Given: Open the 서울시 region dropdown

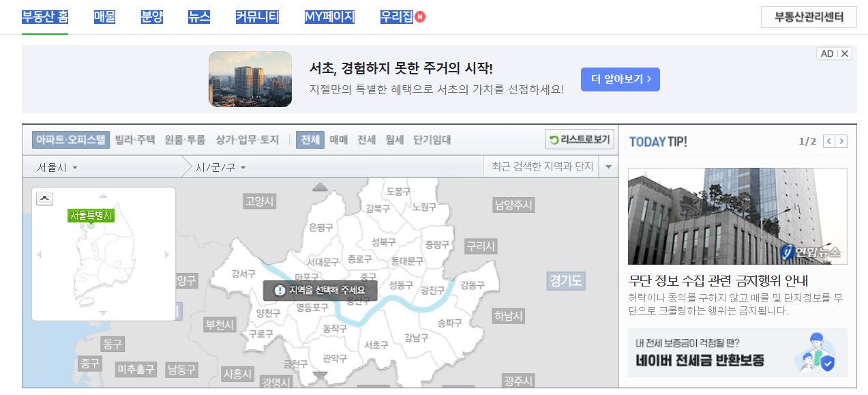Looking at the screenshot, I should pos(55,166).
